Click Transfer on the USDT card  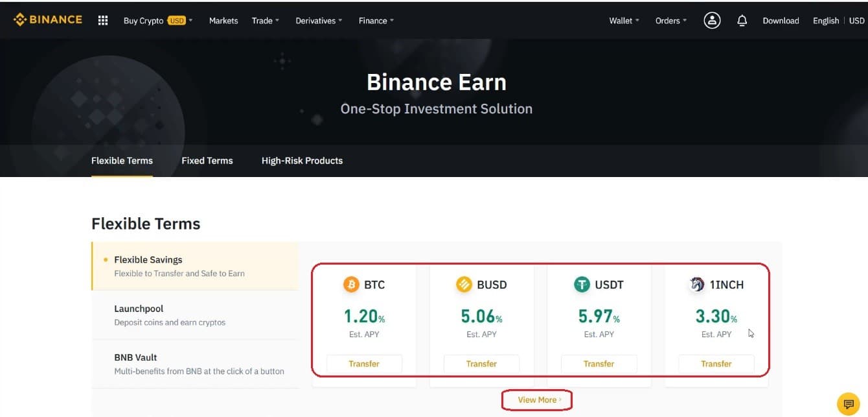599,364
